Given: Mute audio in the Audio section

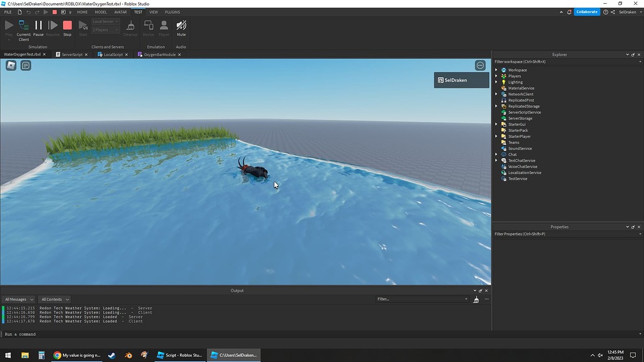Looking at the screenshot, I should pyautogui.click(x=181, y=26).
